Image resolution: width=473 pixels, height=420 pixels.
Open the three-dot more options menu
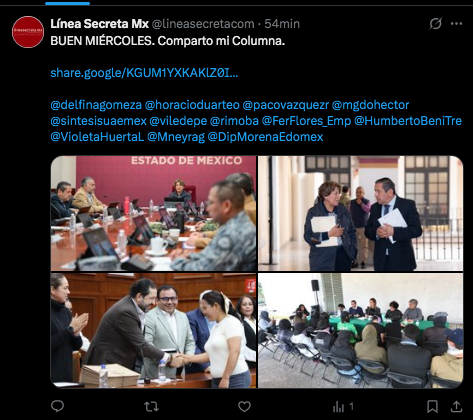[x=456, y=24]
